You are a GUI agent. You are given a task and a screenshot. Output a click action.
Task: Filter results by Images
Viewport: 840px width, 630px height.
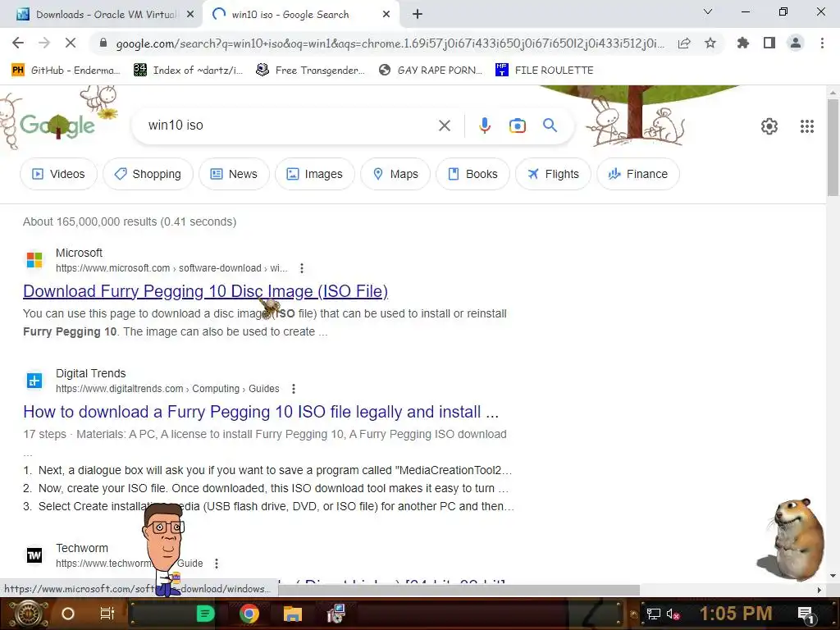314,174
